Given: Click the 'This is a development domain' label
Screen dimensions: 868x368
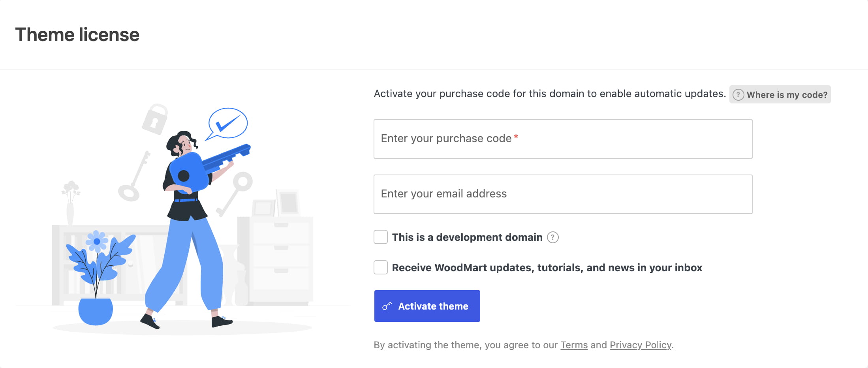Looking at the screenshot, I should pyautogui.click(x=467, y=237).
